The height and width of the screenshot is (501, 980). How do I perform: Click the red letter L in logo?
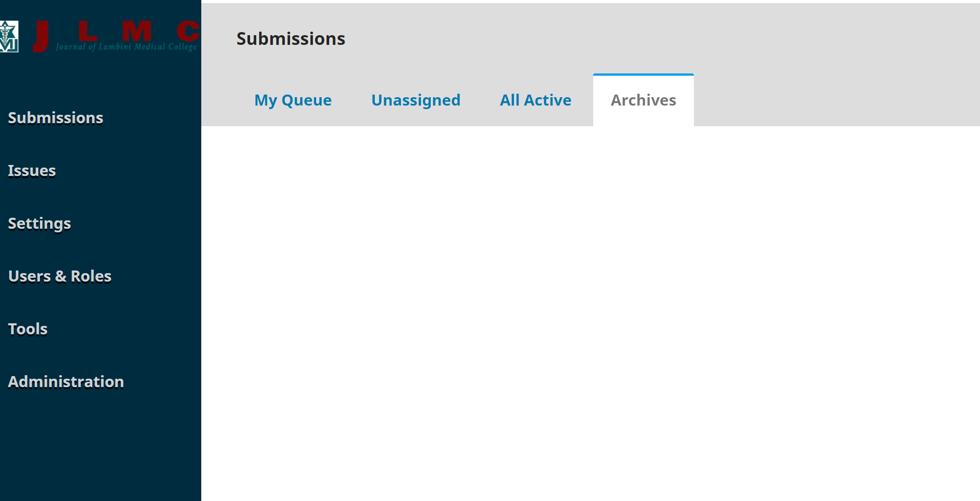87,31
